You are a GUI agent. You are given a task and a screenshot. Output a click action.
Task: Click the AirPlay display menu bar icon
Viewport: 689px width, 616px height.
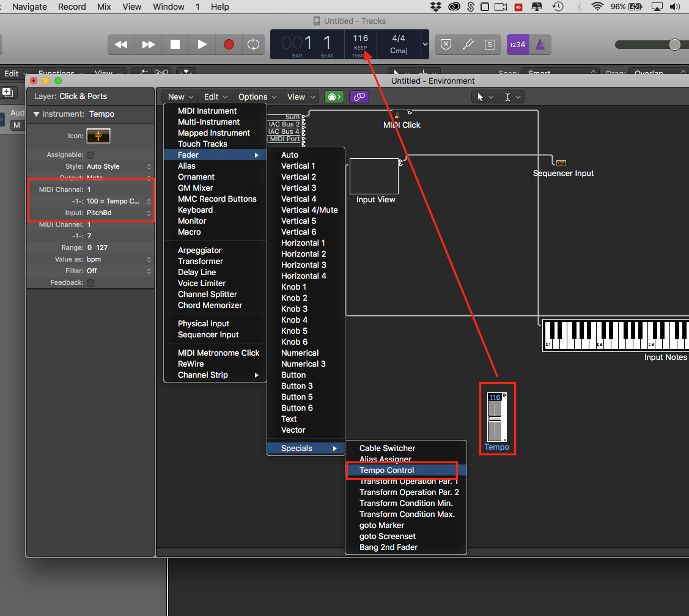pyautogui.click(x=657, y=7)
